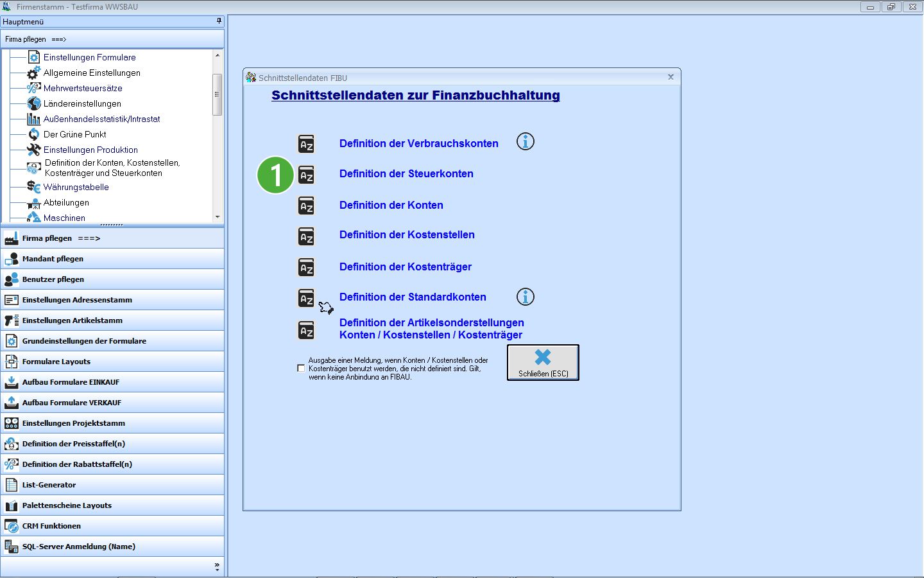Screen dimensions: 924x578
Task: Open Einstellungen Artikelstamm menu section
Action: coord(112,320)
